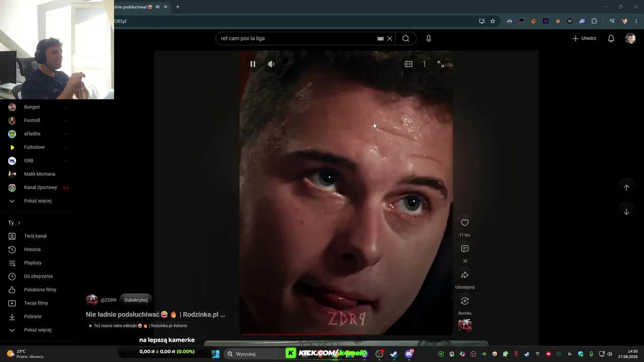
Task: Open the on-screen keyboard in search box
Action: 380,39
